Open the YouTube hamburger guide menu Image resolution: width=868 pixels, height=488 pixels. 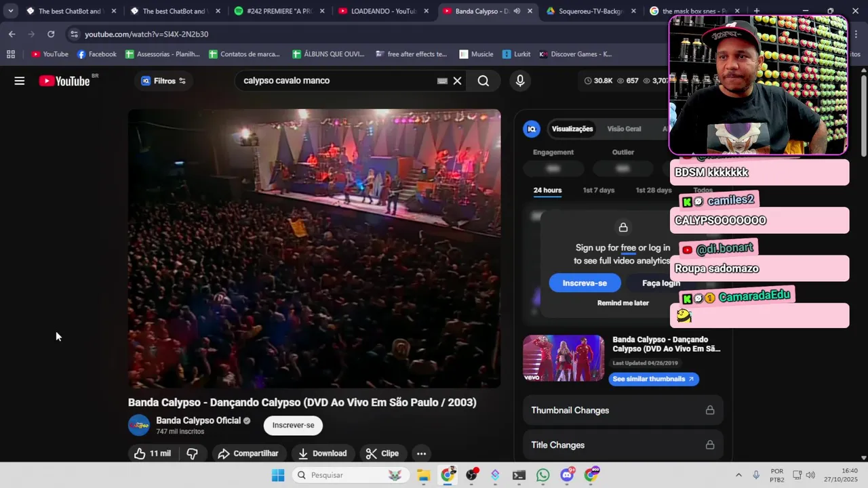(20, 81)
